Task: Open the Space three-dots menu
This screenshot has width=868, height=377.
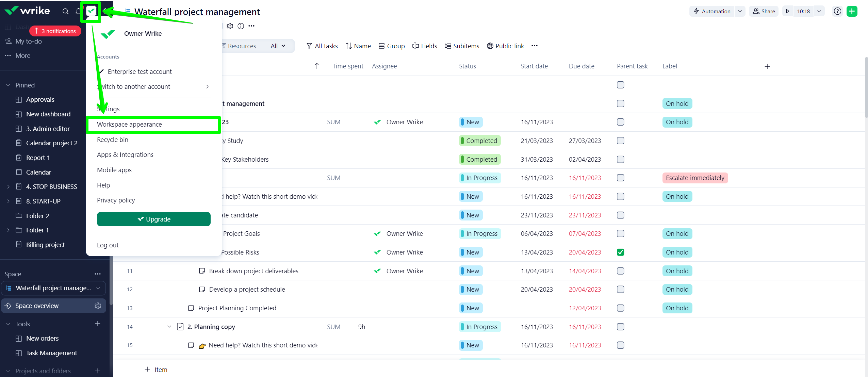Action: [x=98, y=274]
